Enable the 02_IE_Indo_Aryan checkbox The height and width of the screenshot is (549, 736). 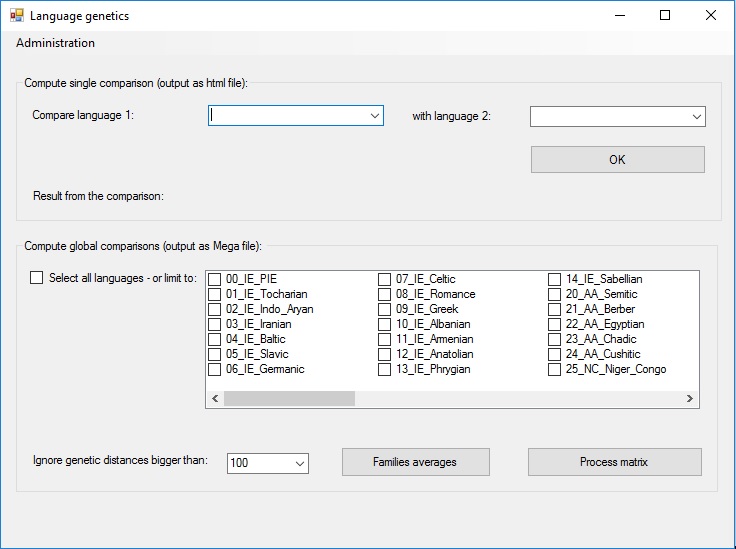coord(215,309)
